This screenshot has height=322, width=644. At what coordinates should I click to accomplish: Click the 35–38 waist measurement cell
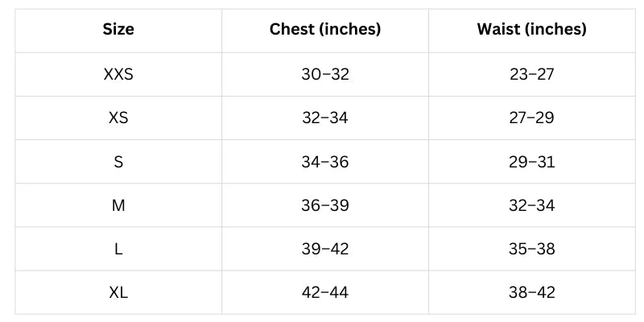pyautogui.click(x=532, y=249)
